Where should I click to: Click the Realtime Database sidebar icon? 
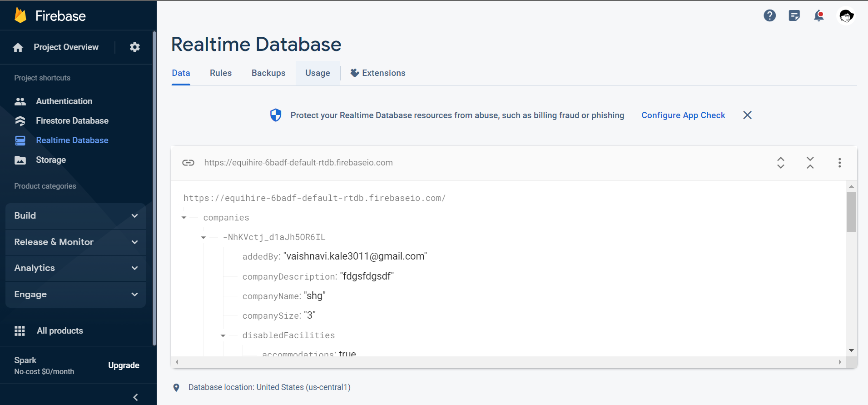click(20, 140)
